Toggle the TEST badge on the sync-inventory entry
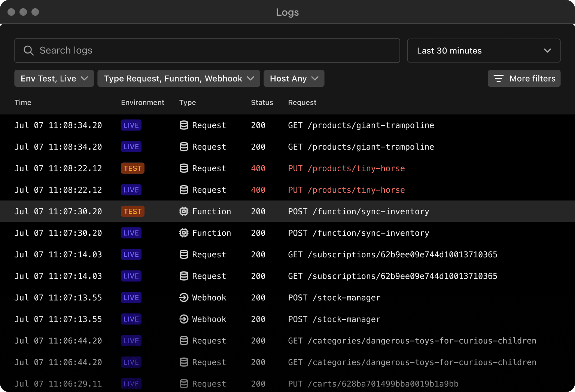The image size is (575, 392). coord(133,211)
